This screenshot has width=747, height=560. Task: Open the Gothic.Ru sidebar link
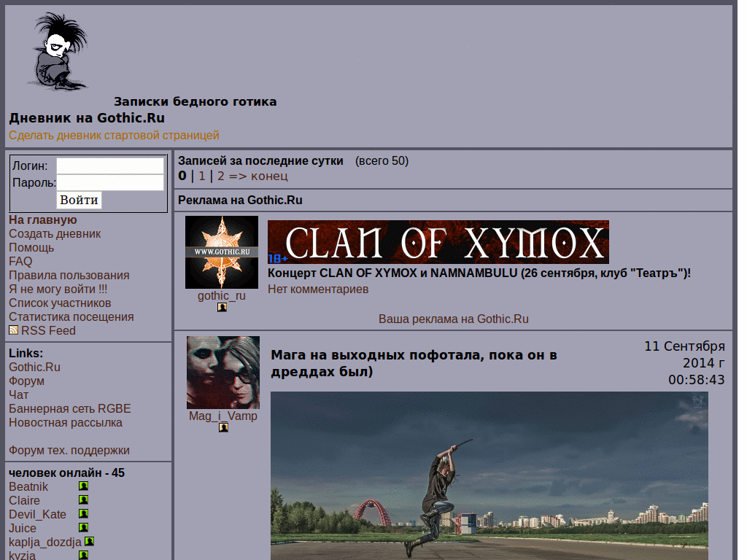pyautogui.click(x=34, y=367)
